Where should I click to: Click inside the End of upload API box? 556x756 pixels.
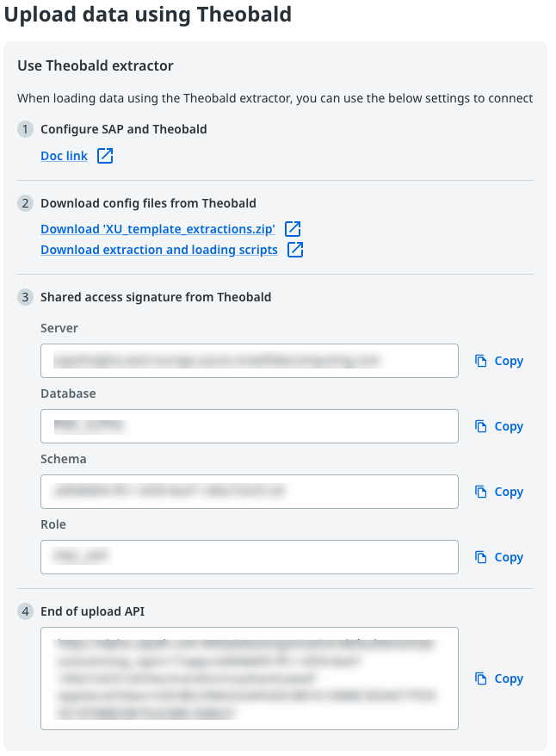250,679
